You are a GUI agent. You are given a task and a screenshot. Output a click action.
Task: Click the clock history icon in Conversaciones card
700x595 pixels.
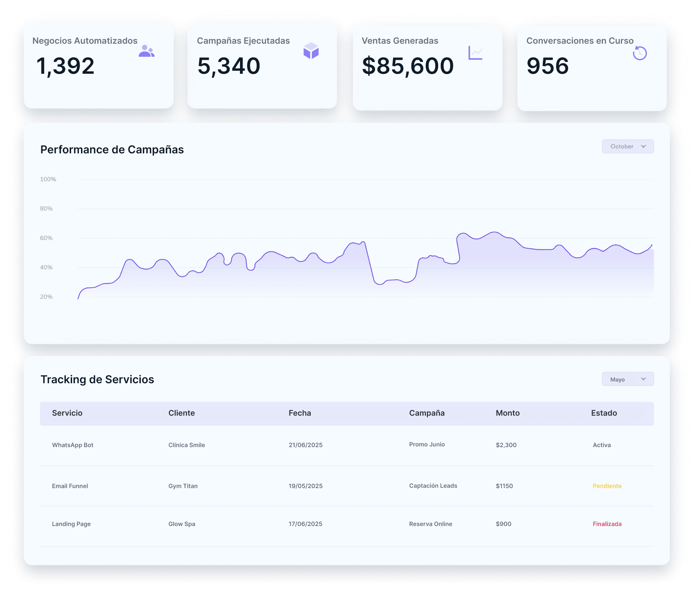[x=640, y=53]
